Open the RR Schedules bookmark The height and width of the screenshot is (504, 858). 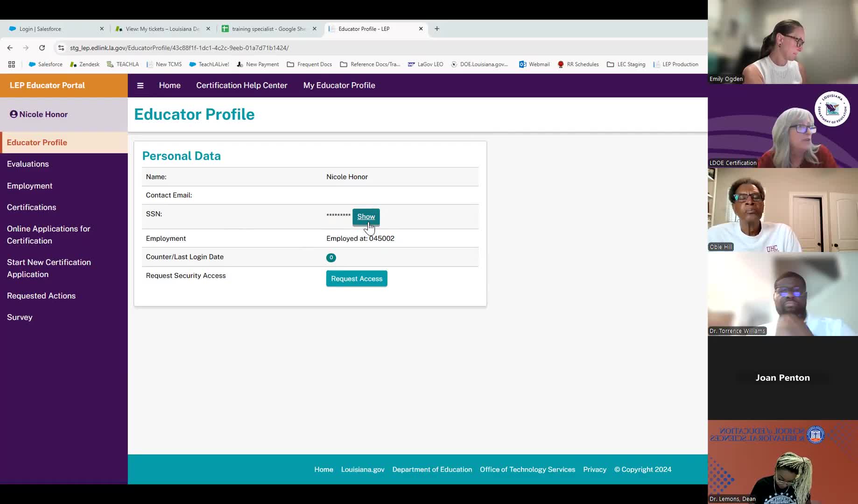578,64
